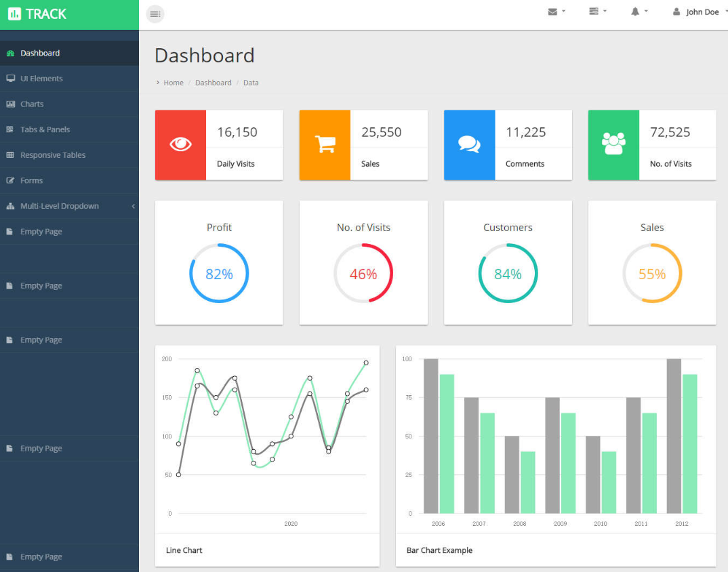Open Tabs & Panels from sidebar
This screenshot has width=728, height=572.
pos(45,129)
